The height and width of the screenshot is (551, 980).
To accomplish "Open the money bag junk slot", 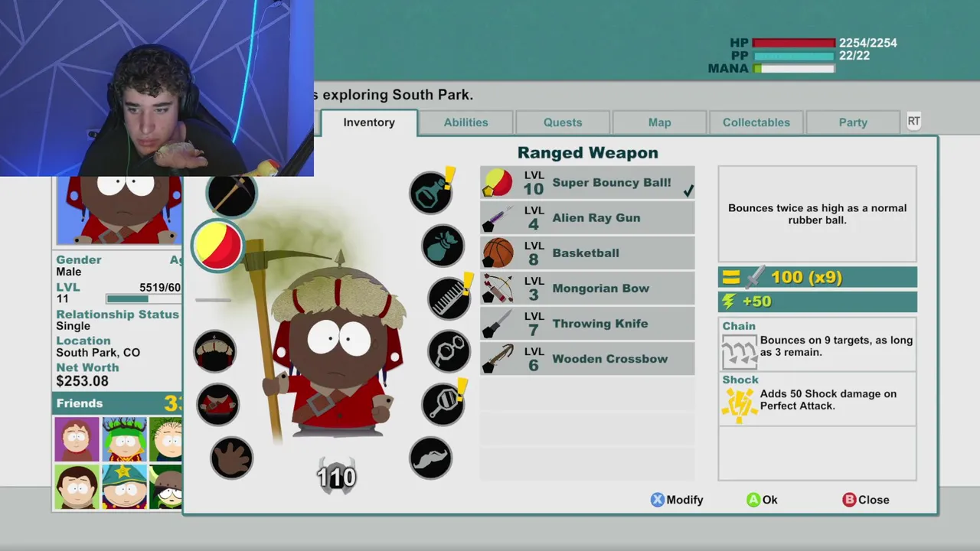I will pyautogui.click(x=443, y=246).
